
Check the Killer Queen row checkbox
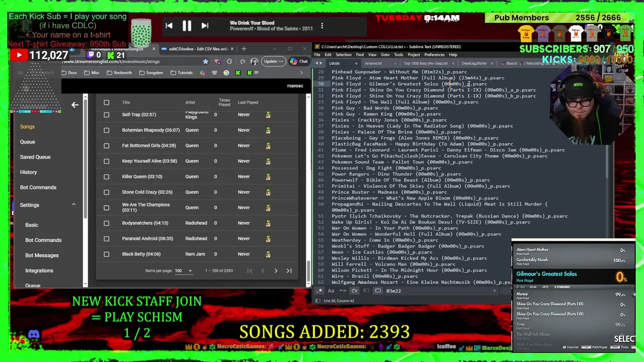106,176
